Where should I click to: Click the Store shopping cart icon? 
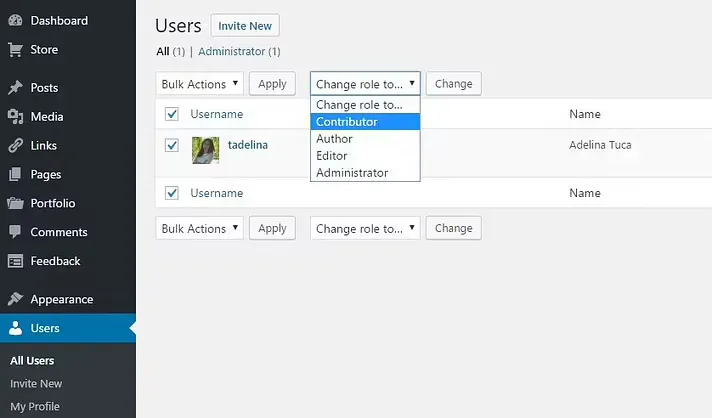pyautogui.click(x=15, y=49)
